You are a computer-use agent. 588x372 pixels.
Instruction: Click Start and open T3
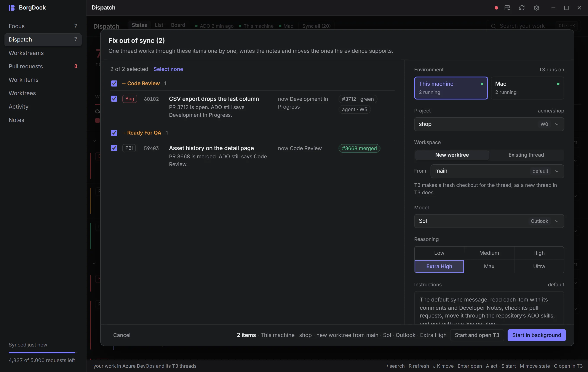[x=477, y=335]
